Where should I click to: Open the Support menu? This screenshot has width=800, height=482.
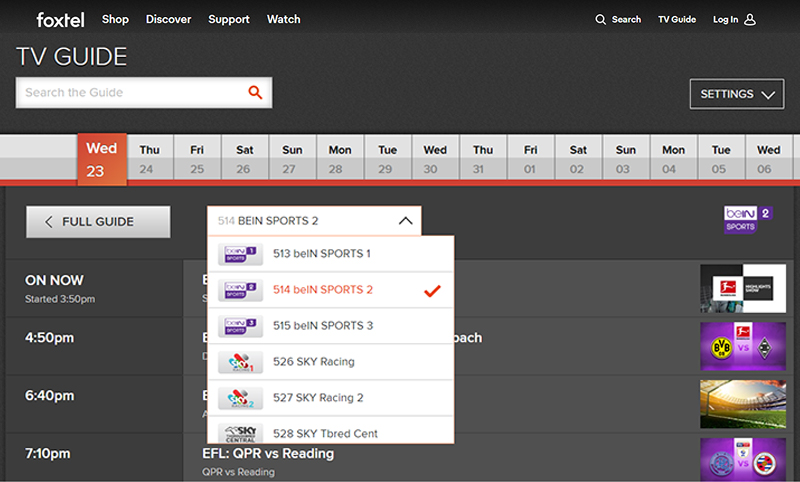pos(229,19)
